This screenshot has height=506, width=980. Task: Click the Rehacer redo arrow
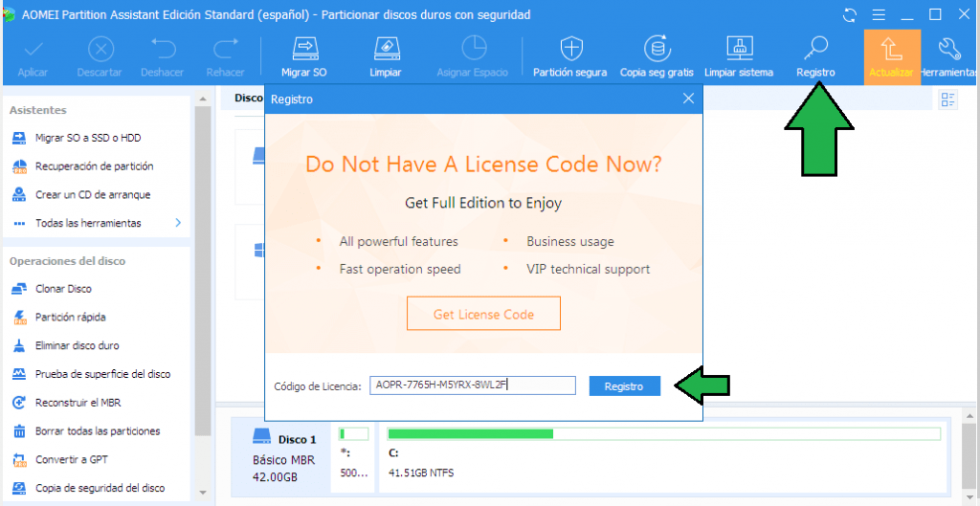[x=226, y=50]
